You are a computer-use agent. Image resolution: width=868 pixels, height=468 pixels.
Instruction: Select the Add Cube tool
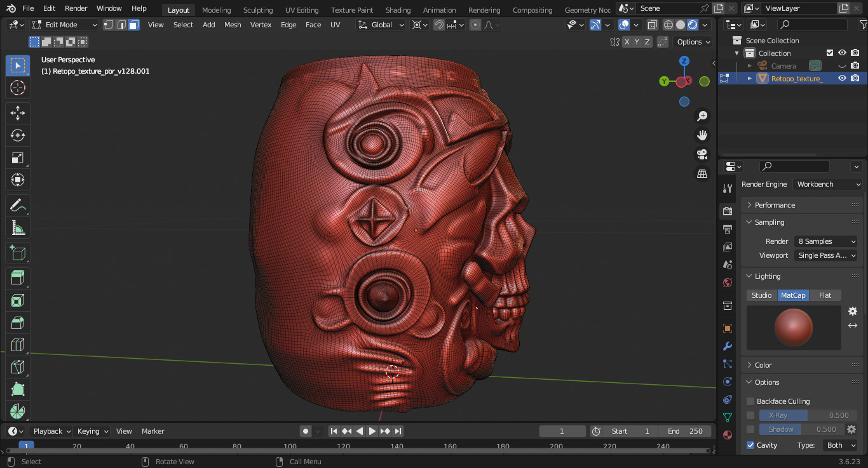18,253
